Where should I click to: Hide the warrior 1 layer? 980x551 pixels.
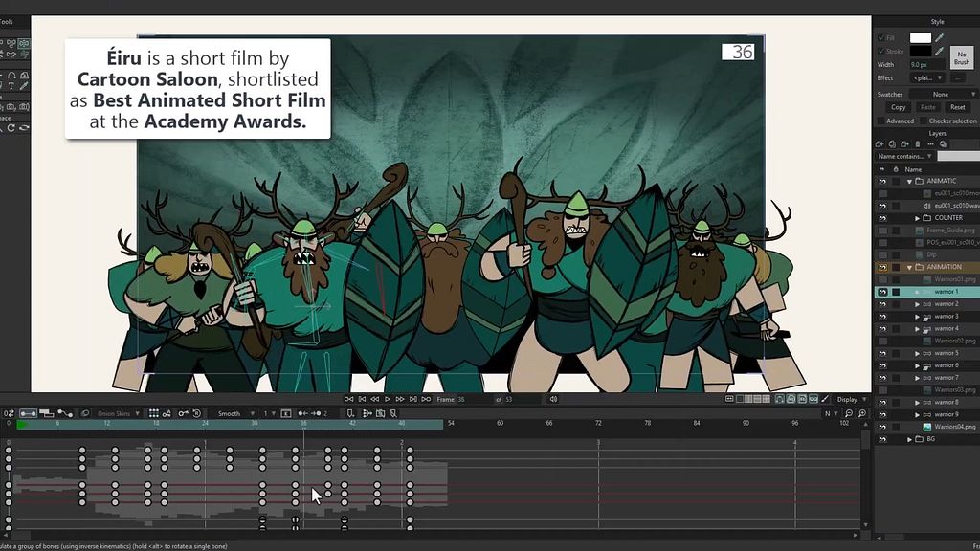[x=882, y=292]
